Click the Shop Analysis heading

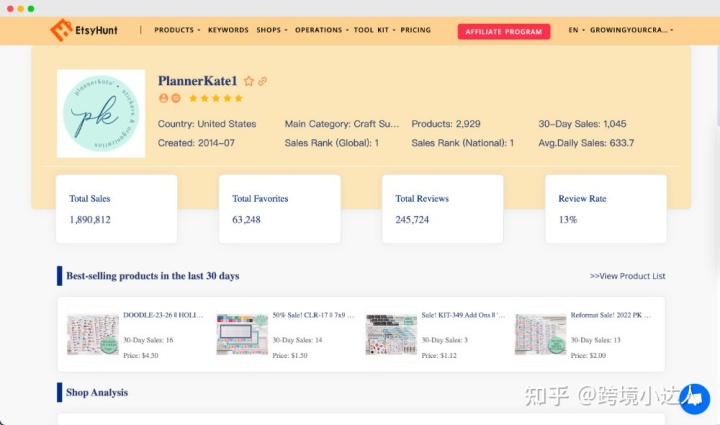coord(97,392)
